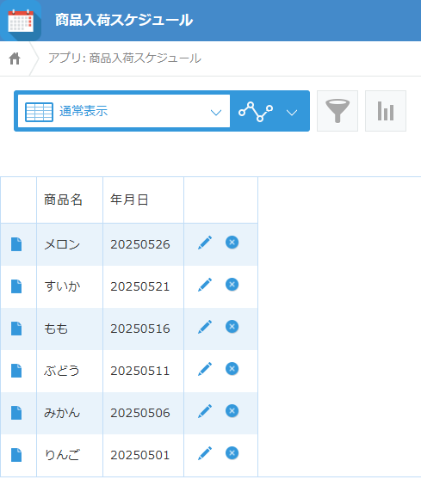Delete the みかん record
421x504 pixels.
[232, 411]
